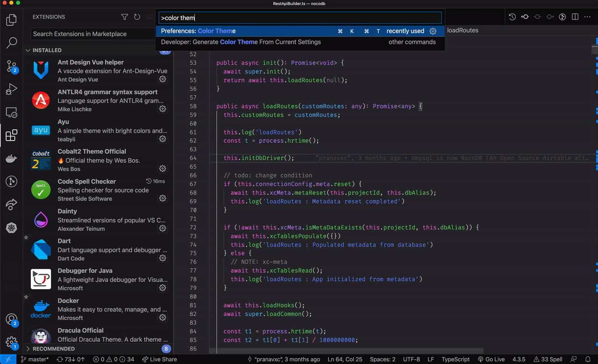
Task: Switch git branch via master* status item
Action: click(x=35, y=359)
